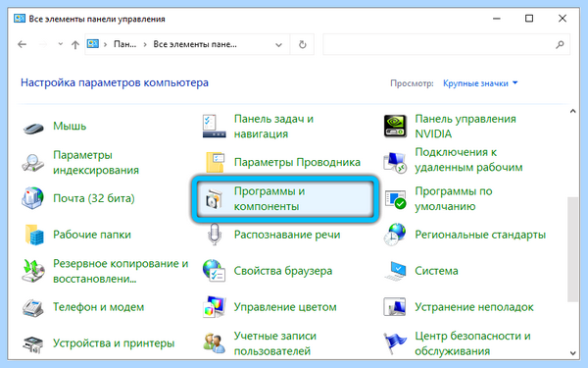This screenshot has height=368, width=588.
Task: Click the Панель задач и навигация link text
Action: click(273, 127)
